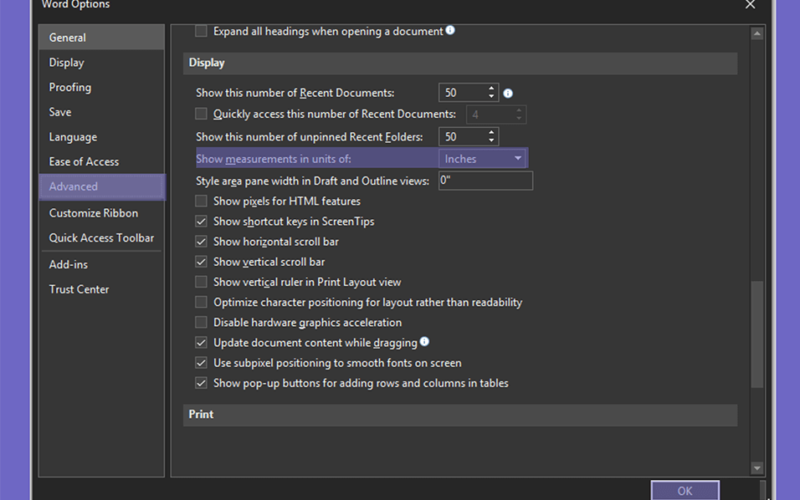Decrease the Recent Documents number with down arrow

[x=491, y=96]
